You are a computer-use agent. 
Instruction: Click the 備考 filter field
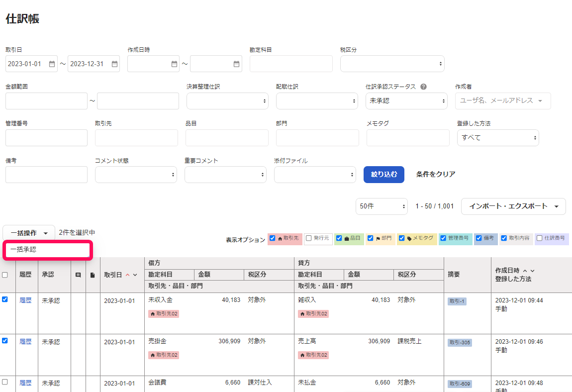pos(46,175)
